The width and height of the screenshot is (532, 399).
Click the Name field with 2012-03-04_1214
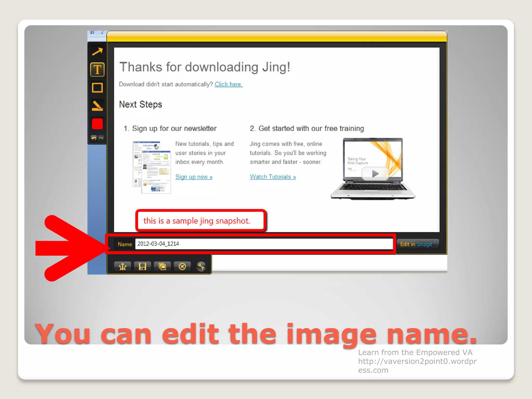coord(264,244)
